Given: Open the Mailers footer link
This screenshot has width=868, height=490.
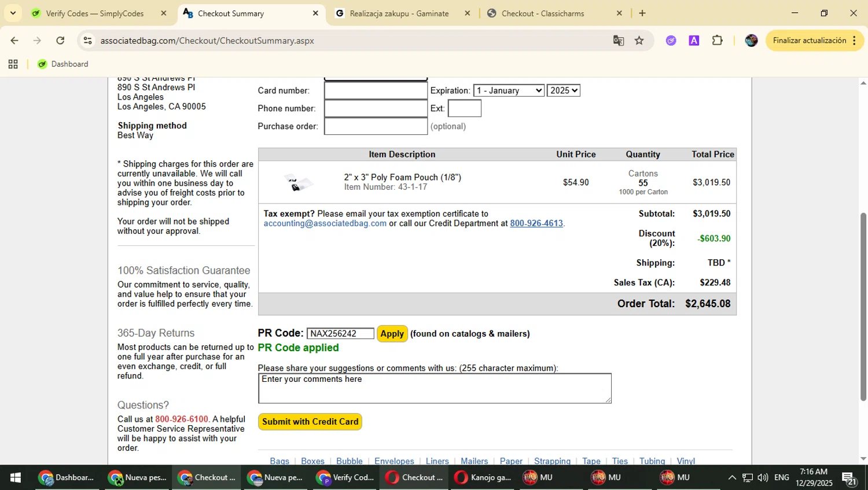Looking at the screenshot, I should 475,461.
